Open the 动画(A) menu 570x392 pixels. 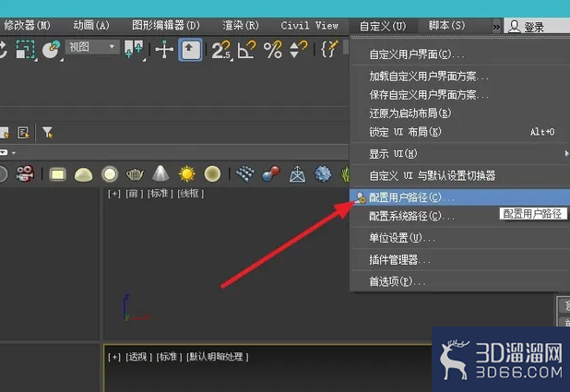click(91, 26)
